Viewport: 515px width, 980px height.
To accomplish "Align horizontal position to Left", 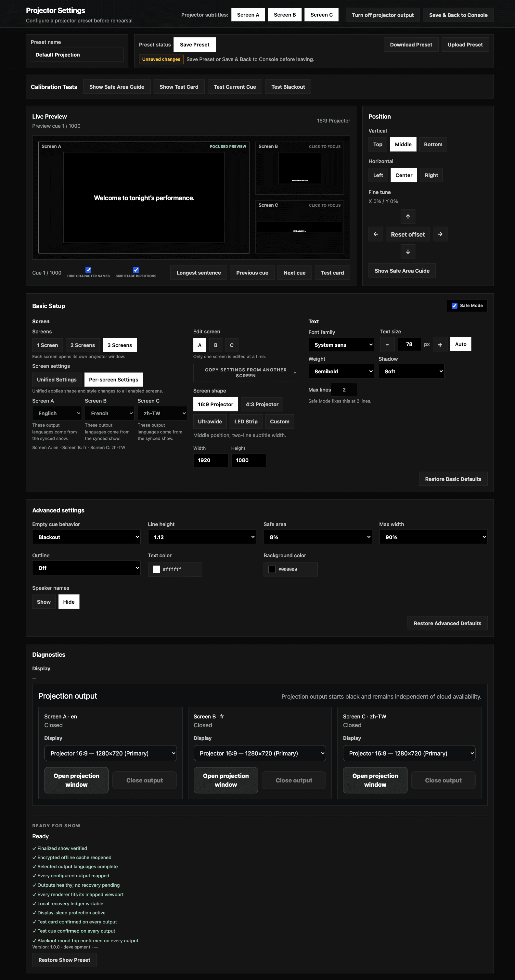I will tap(378, 175).
